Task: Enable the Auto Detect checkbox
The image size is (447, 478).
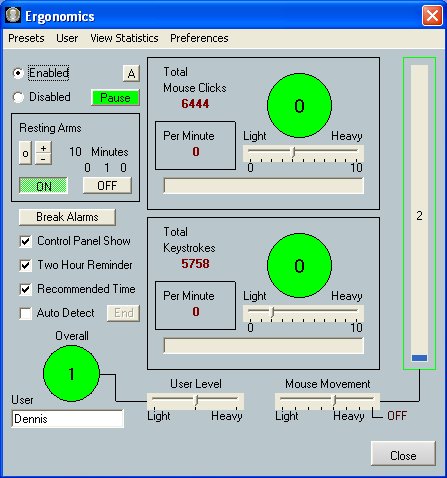Action: (26, 313)
